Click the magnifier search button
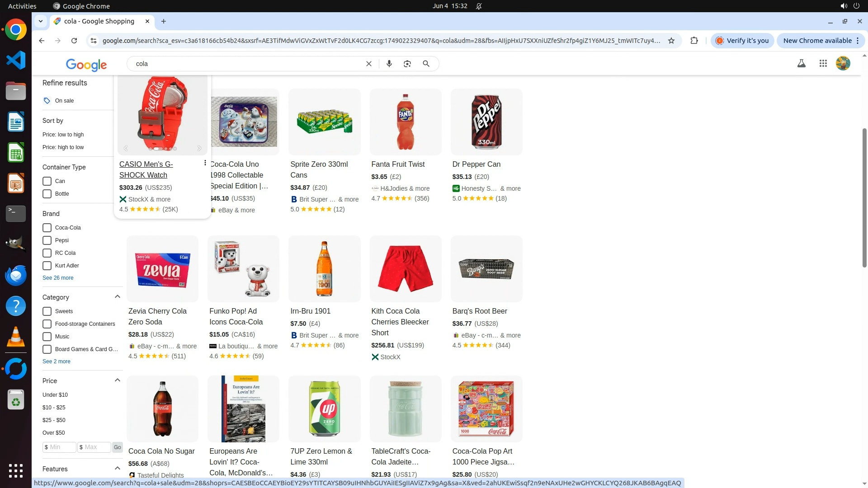868x488 pixels. (x=426, y=64)
